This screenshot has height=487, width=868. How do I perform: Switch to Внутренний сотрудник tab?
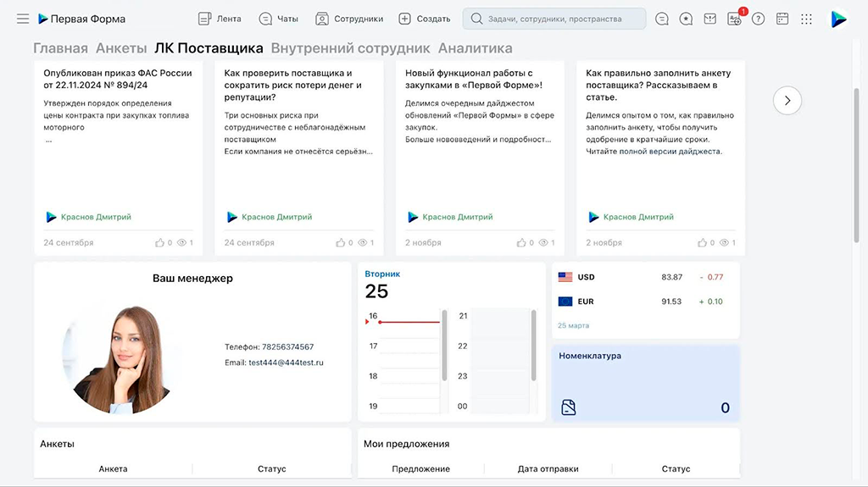tap(350, 48)
